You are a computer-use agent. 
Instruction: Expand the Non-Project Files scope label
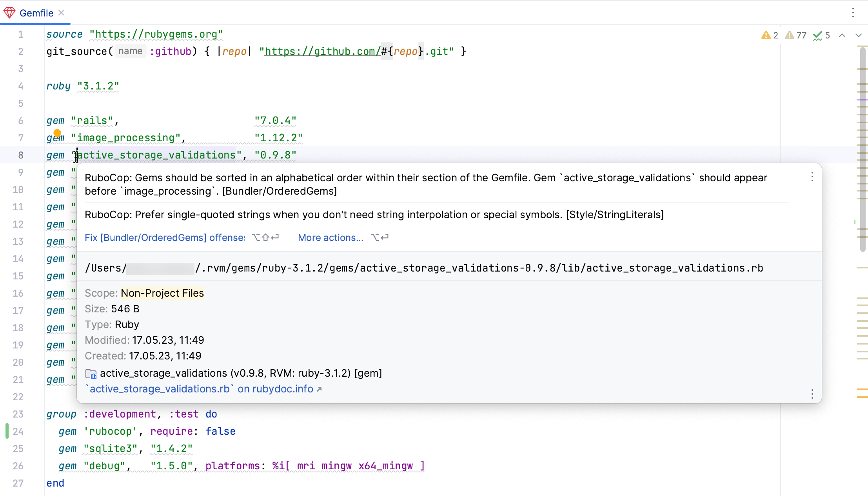pos(162,293)
